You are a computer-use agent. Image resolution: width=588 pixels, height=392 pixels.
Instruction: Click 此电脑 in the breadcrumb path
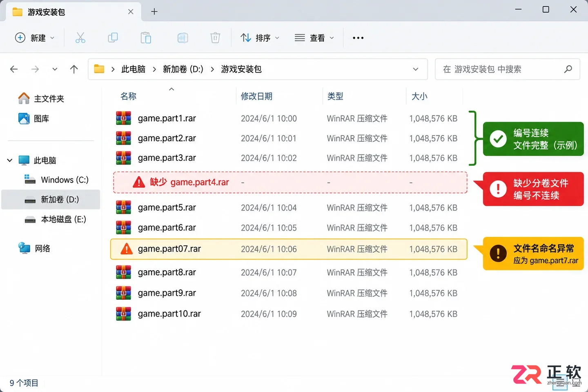click(x=133, y=69)
